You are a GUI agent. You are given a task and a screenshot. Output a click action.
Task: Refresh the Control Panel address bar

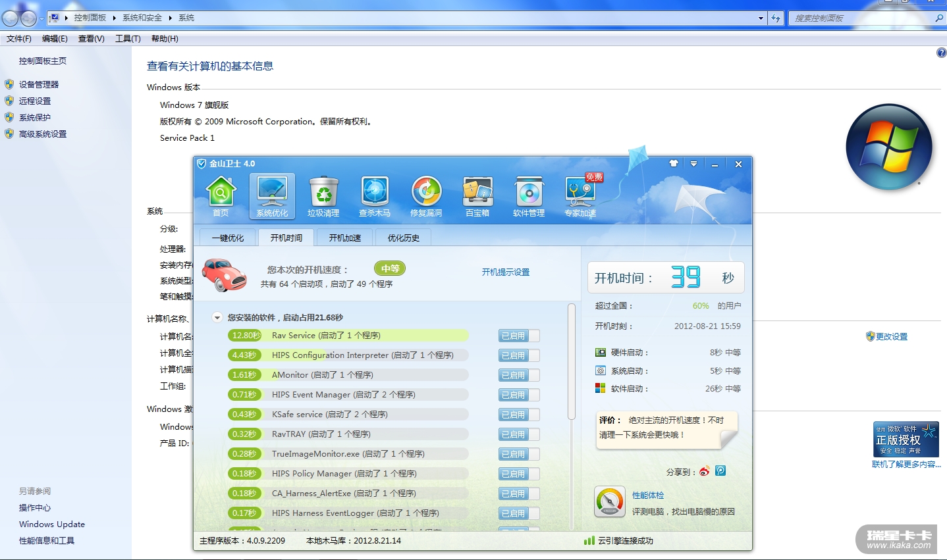[x=776, y=18]
